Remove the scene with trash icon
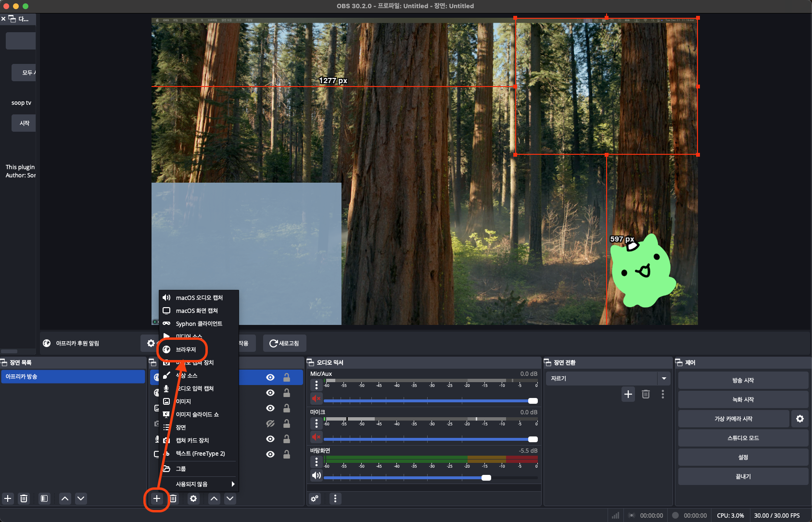812x522 pixels. coord(24,498)
